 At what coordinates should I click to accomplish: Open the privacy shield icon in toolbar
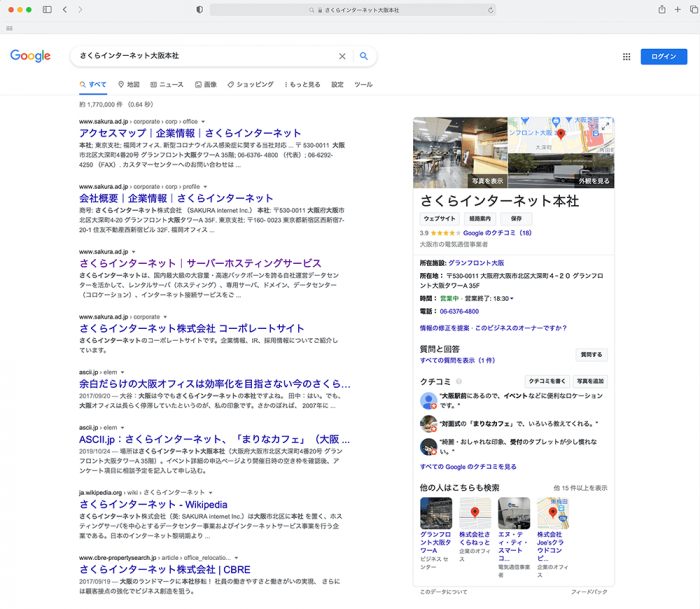(200, 9)
